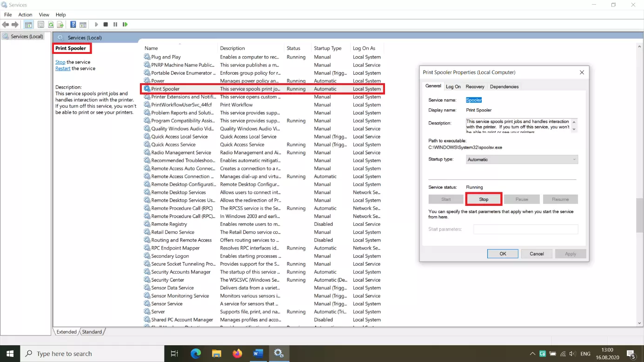Open Firefox from the taskbar

(x=237, y=354)
